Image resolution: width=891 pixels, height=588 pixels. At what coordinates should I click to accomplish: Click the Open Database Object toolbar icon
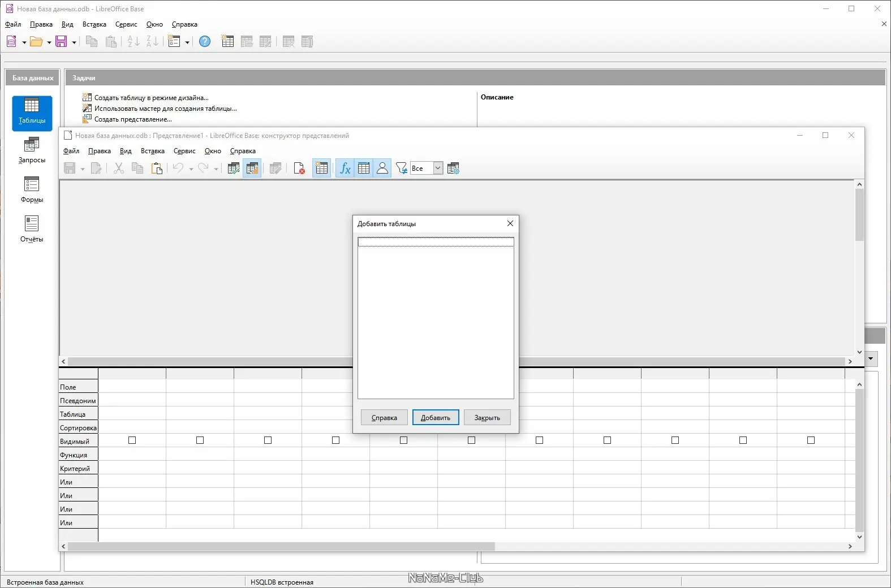click(247, 41)
